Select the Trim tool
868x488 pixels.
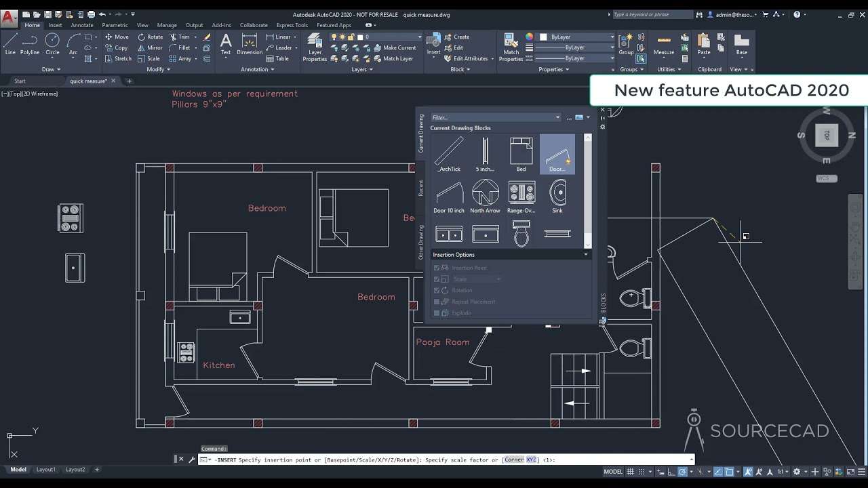point(180,37)
